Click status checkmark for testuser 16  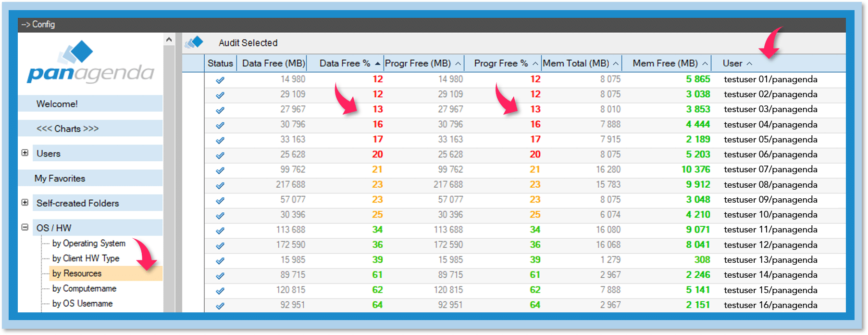tap(220, 306)
